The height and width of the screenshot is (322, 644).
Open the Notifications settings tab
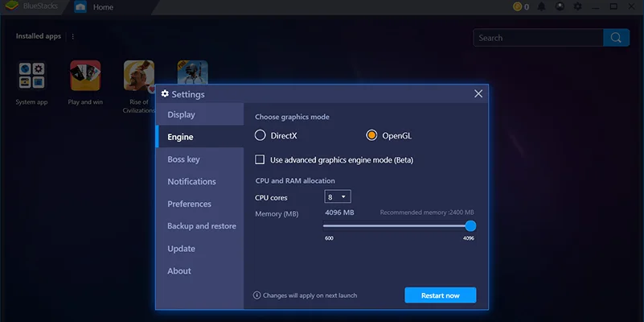(x=199, y=181)
